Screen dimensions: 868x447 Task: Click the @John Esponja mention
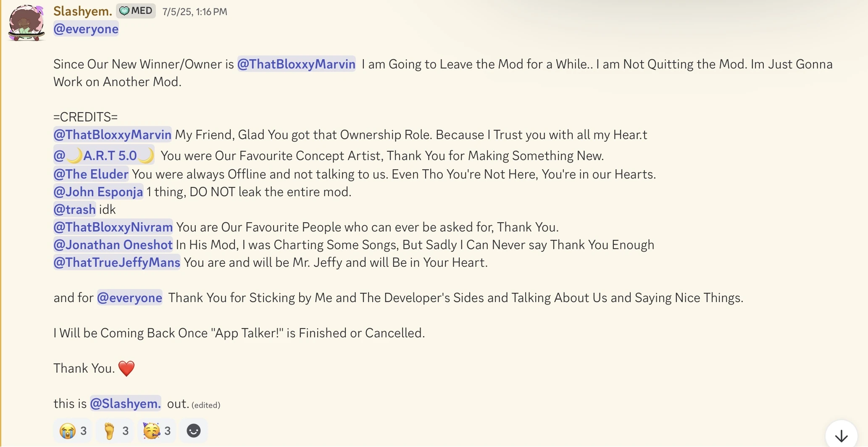[x=98, y=192]
